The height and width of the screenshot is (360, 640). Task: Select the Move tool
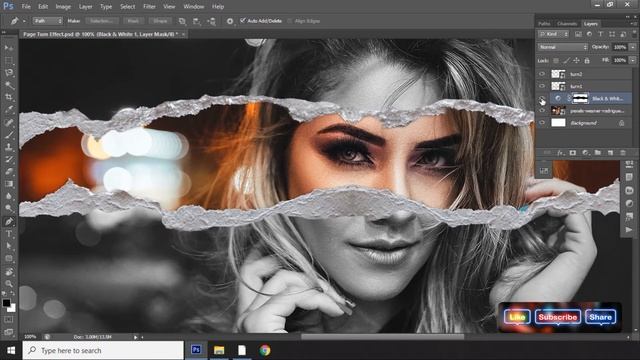pos(9,48)
